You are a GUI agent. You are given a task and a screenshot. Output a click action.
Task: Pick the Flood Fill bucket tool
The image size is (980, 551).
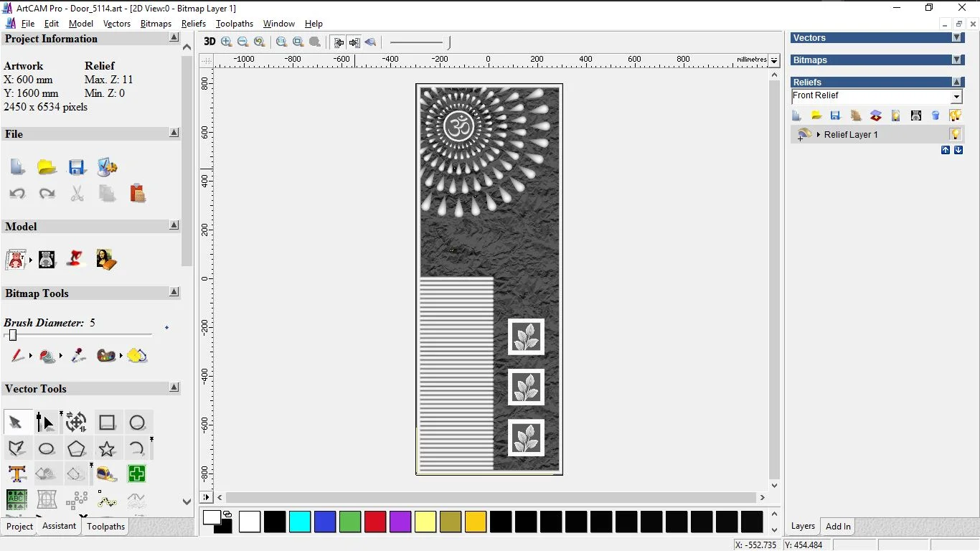47,355
